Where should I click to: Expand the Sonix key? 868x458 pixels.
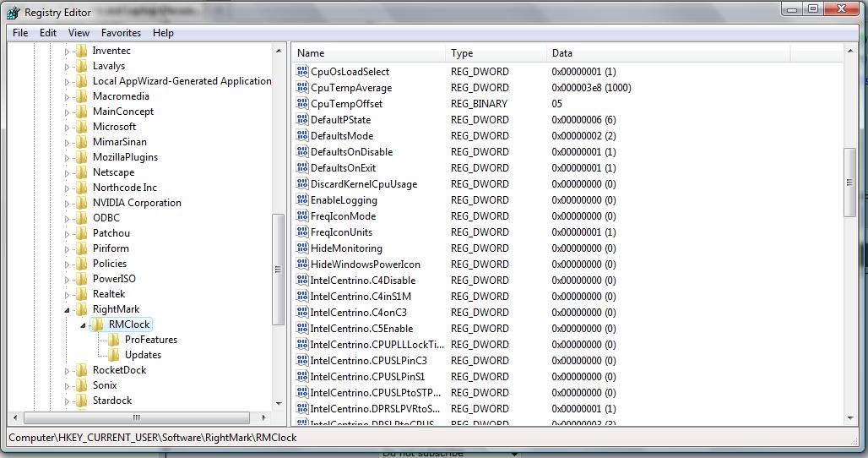coord(67,386)
